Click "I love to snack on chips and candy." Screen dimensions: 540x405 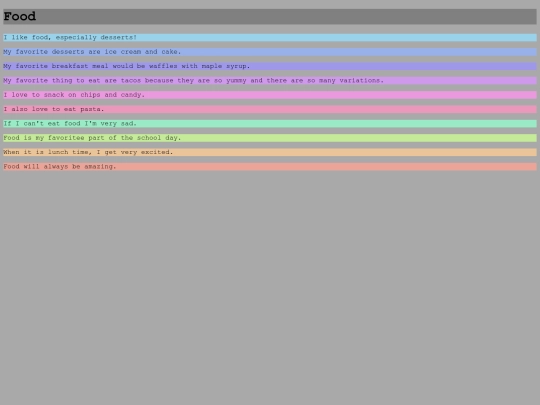[x=270, y=95]
